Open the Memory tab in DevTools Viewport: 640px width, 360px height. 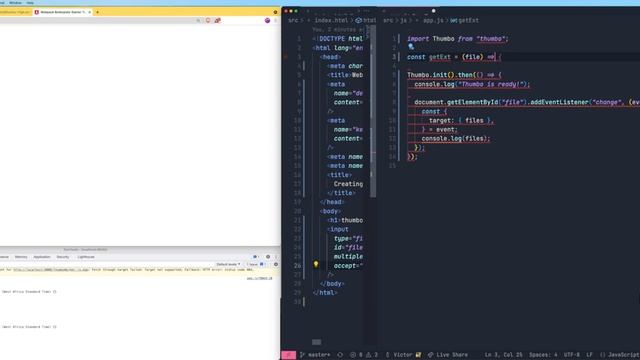click(x=21, y=257)
